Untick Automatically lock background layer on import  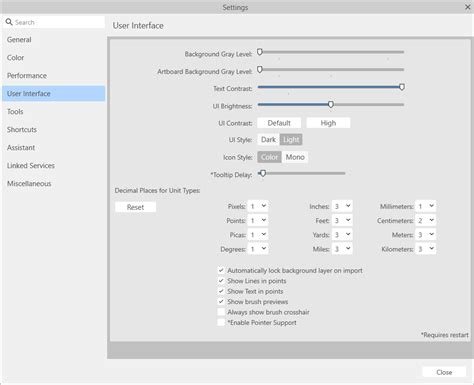click(x=221, y=270)
